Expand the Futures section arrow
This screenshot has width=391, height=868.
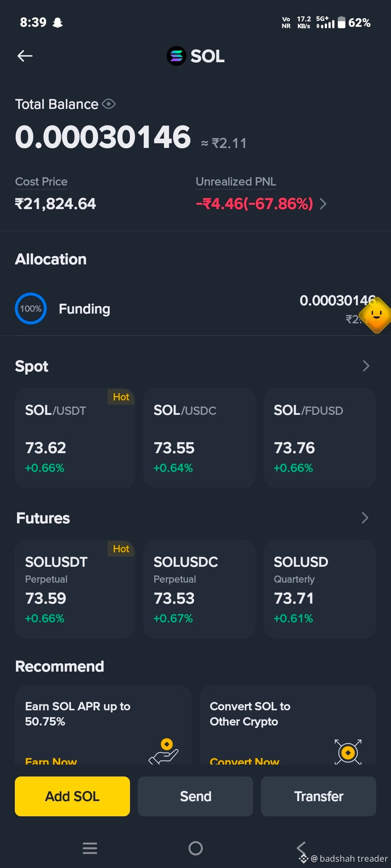point(365,518)
